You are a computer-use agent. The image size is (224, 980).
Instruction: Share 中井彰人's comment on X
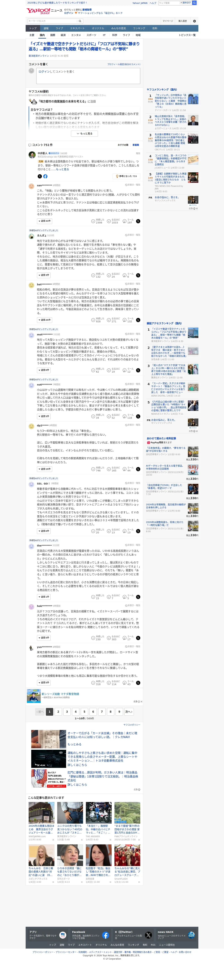(40, 176)
